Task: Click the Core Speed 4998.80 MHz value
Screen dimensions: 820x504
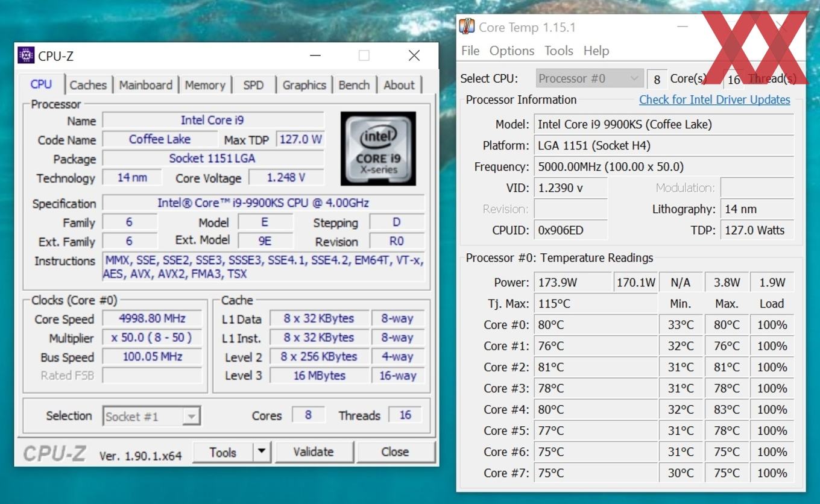Action: (x=153, y=318)
